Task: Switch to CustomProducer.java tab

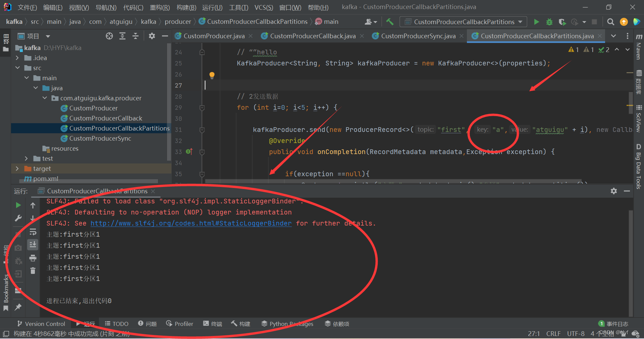Action: [214, 36]
